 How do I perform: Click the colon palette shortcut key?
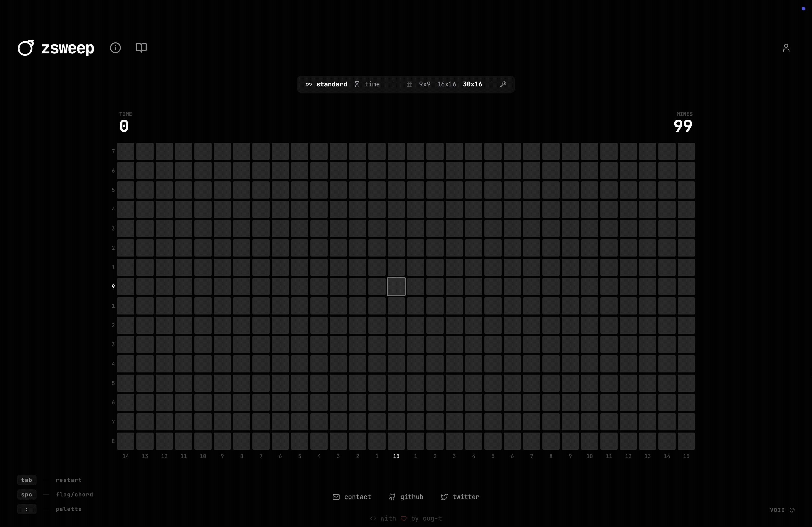(27, 509)
